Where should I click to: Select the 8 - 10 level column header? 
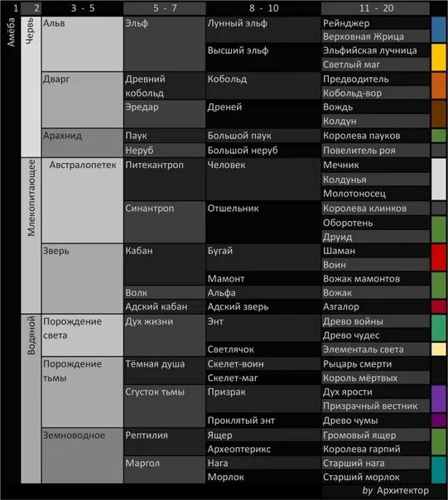click(x=263, y=8)
